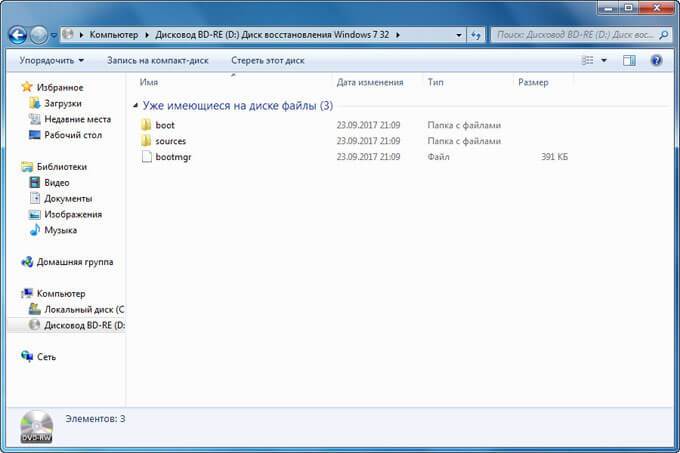Open the view options dropdown arrow
Screen dimensions: 680x453
click(x=604, y=60)
